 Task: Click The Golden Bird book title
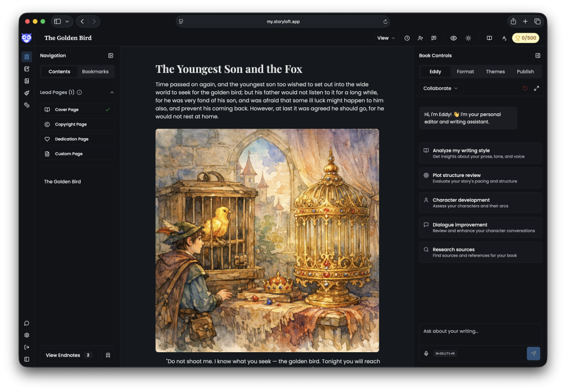coord(68,38)
